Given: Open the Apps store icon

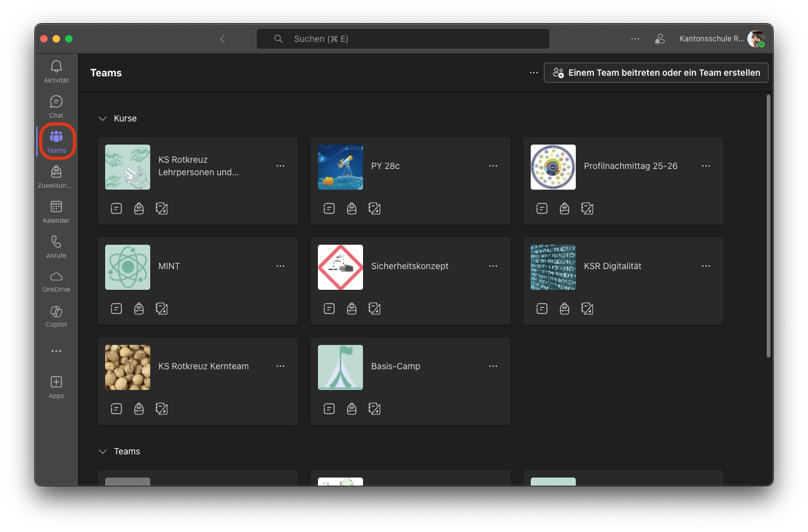Looking at the screenshot, I should click(56, 387).
